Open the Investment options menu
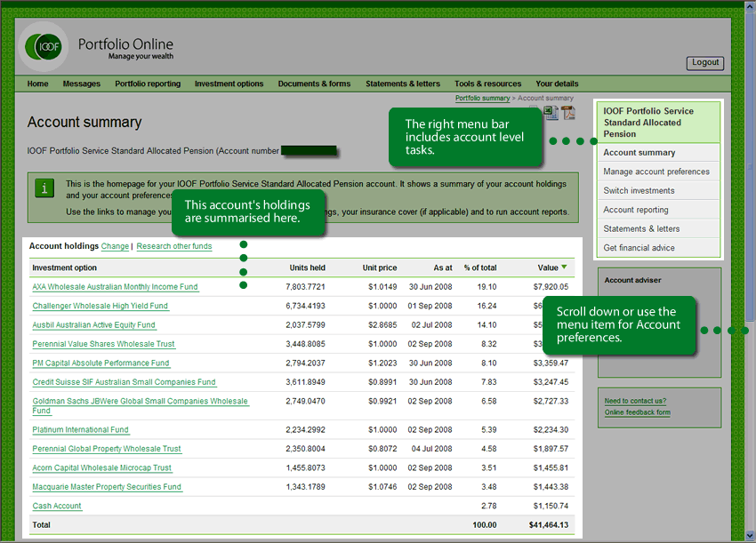The height and width of the screenshot is (543, 756). pos(229,84)
